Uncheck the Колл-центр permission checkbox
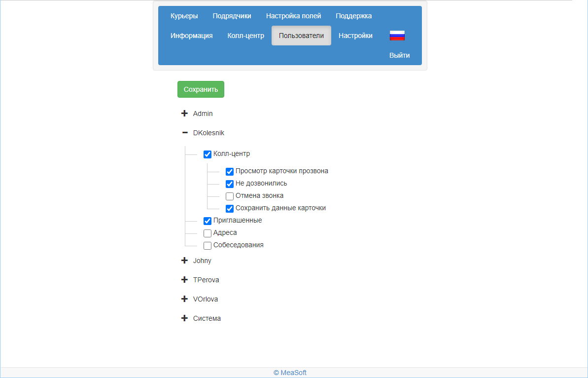Screen dimensions: 588x378 (208, 154)
